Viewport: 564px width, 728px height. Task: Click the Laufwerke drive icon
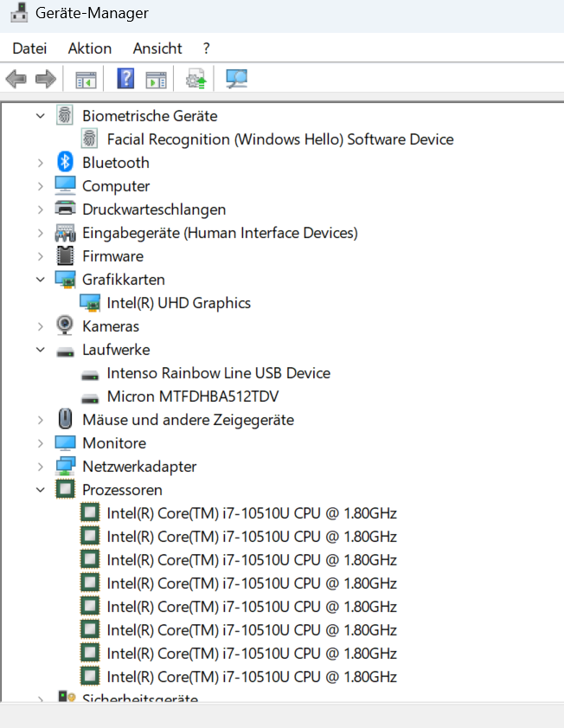point(65,352)
